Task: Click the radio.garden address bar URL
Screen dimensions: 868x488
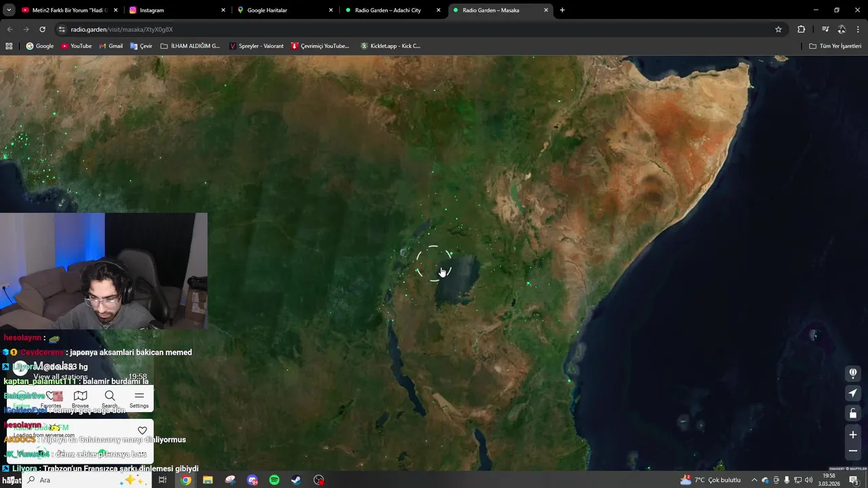Action: 122,29
